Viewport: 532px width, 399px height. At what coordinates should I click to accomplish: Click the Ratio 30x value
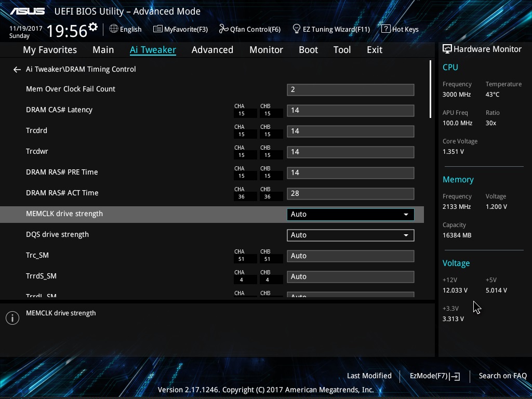coord(491,123)
